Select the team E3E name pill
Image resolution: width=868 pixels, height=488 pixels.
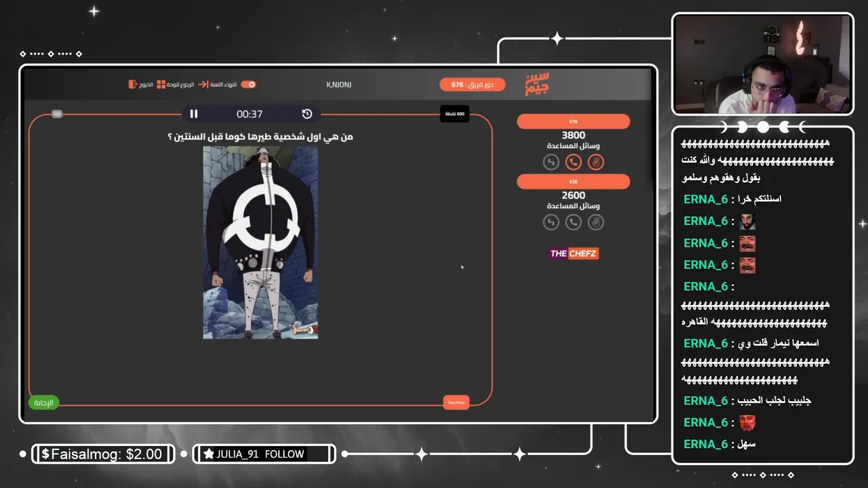click(x=574, y=182)
